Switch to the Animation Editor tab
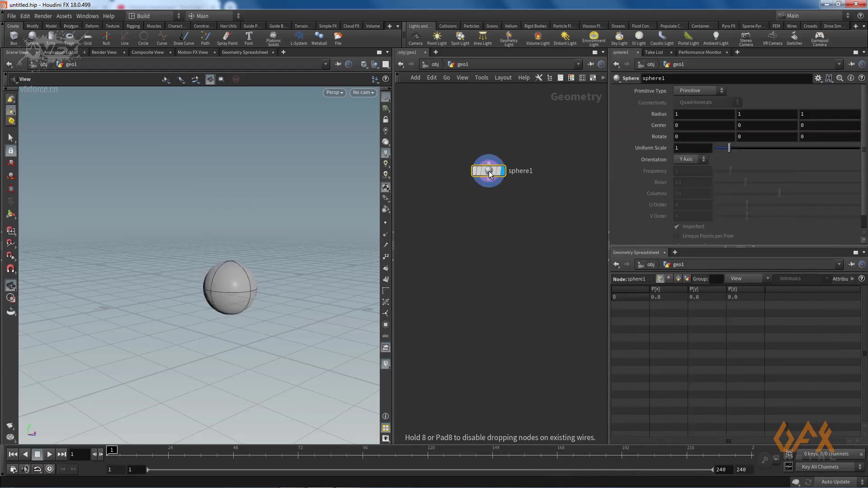Screen dimensions: 868x488 point(61,52)
